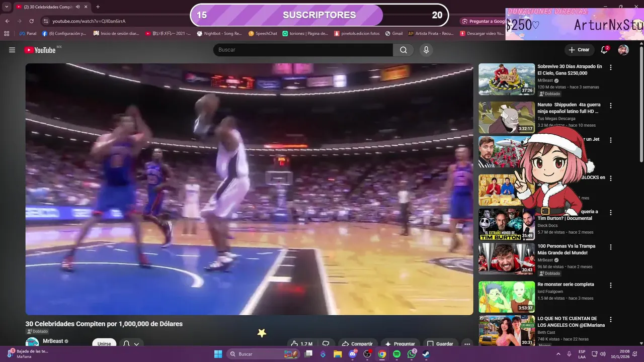
Task: Open Discord from the taskbar
Action: (353, 354)
